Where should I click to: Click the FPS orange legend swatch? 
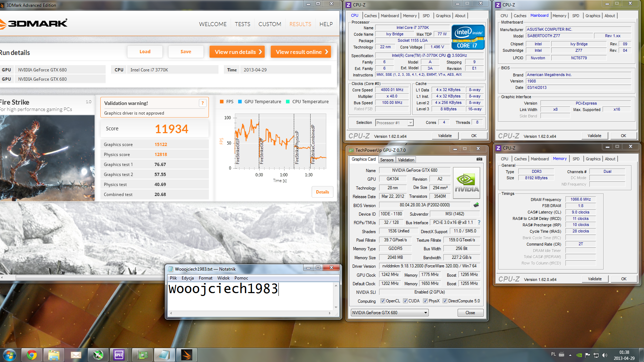point(222,102)
